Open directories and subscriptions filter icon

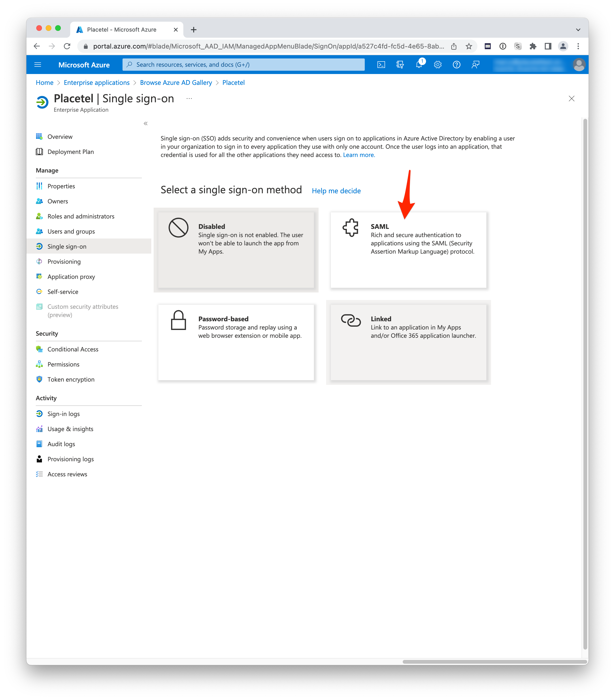point(400,65)
